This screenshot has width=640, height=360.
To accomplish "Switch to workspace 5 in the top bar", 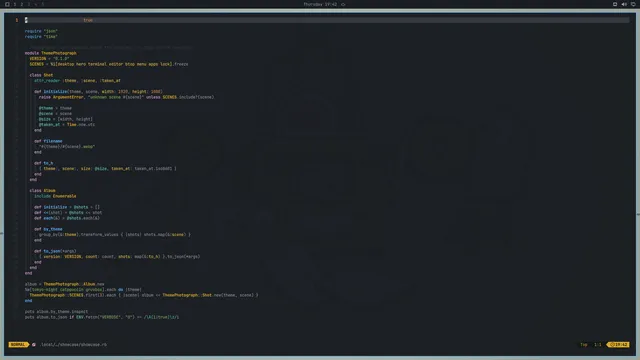I will click(42, 4).
